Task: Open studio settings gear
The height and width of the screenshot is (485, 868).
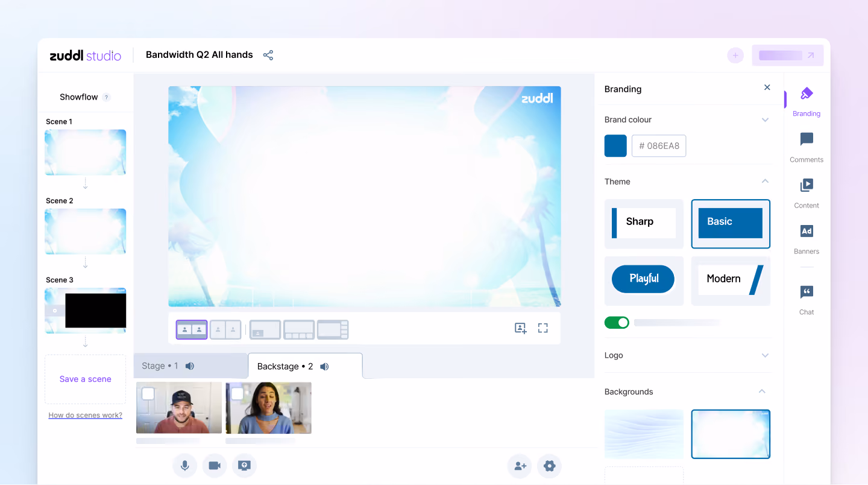Action: pyautogui.click(x=549, y=466)
